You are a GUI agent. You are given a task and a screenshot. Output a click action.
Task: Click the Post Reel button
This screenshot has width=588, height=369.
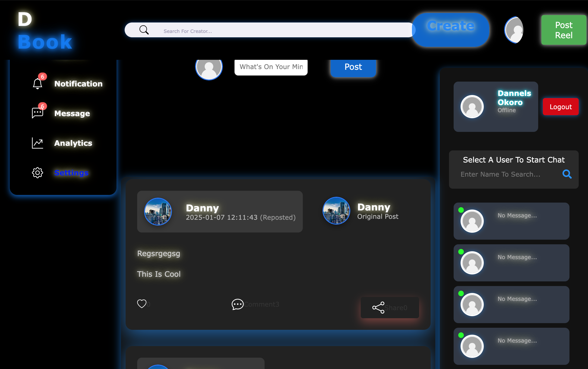point(563,30)
